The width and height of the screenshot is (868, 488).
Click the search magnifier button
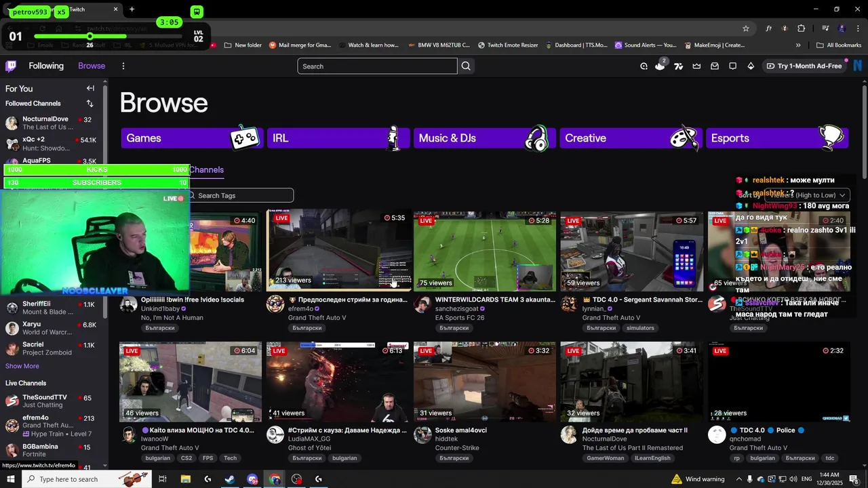pyautogui.click(x=466, y=66)
